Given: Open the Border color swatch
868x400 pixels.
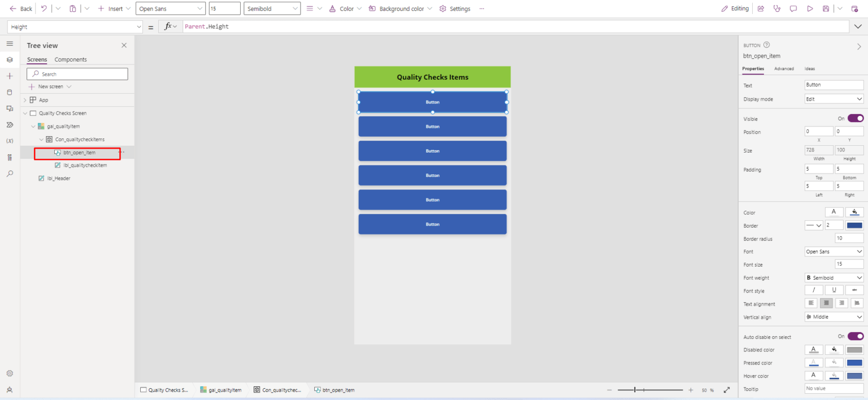Looking at the screenshot, I should point(854,225).
